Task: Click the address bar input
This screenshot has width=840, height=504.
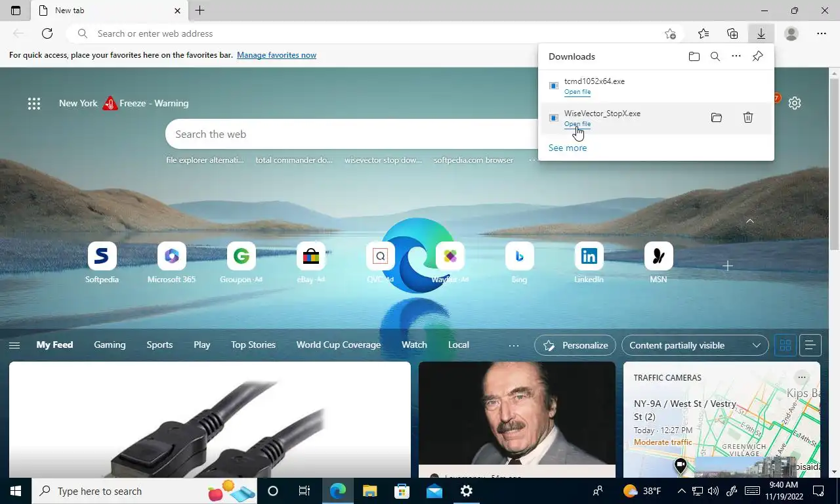Action: [x=374, y=33]
